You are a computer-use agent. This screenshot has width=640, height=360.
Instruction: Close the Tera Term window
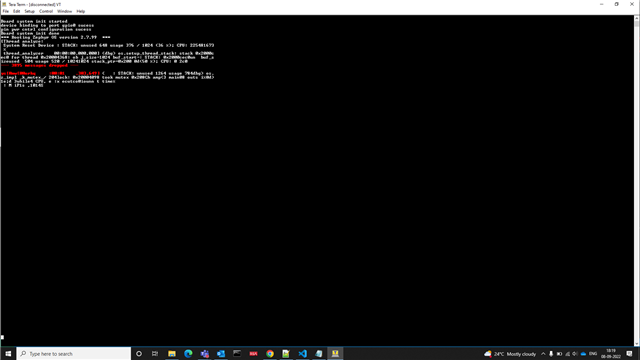click(632, 4)
